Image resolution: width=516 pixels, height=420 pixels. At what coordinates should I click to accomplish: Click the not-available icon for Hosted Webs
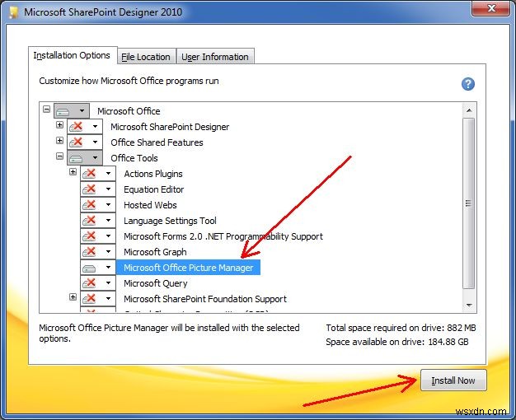[x=89, y=205]
